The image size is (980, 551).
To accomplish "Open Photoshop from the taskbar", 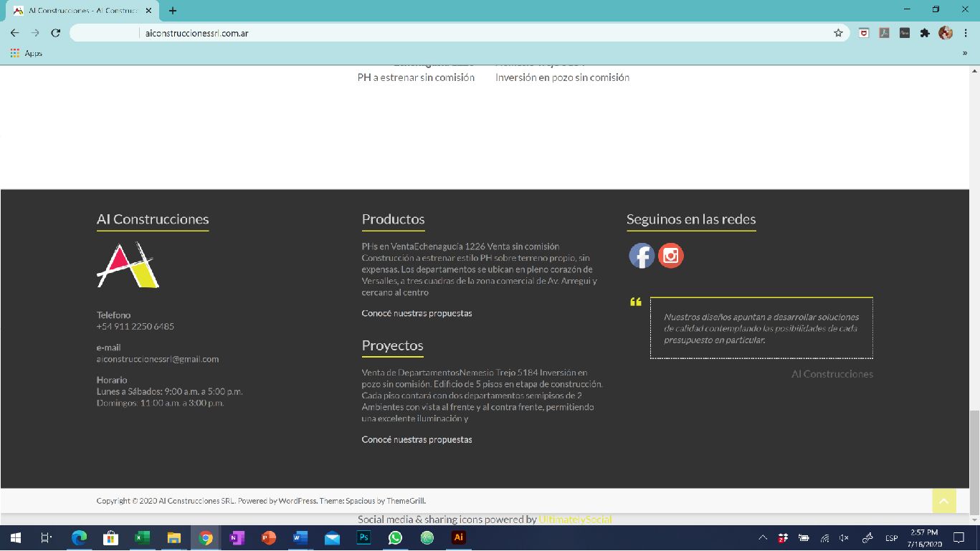I will point(363,537).
